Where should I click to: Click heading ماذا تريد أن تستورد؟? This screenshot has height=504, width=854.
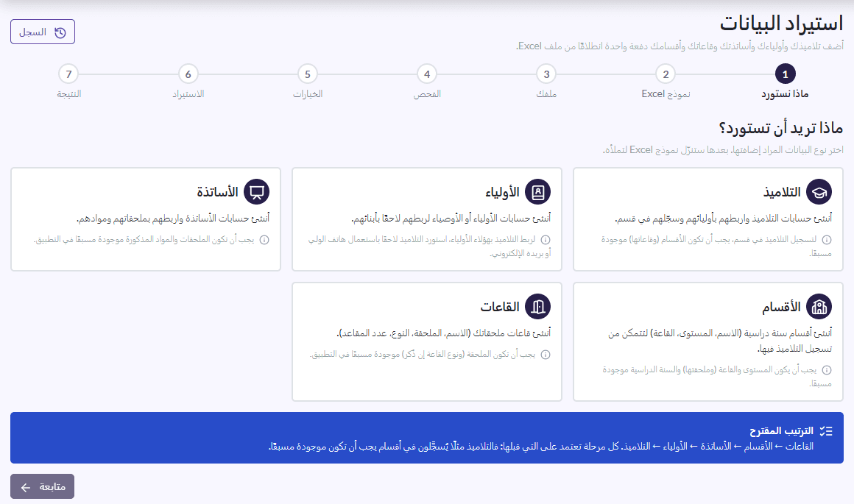pos(781,129)
